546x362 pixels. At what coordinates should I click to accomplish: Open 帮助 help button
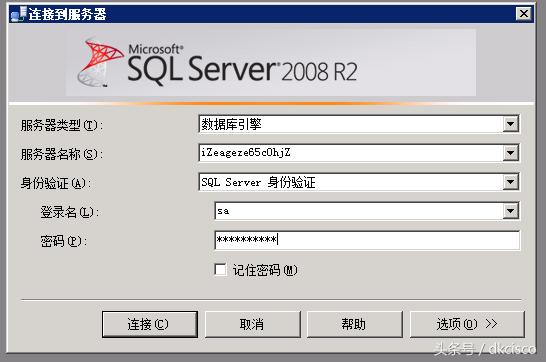click(354, 324)
